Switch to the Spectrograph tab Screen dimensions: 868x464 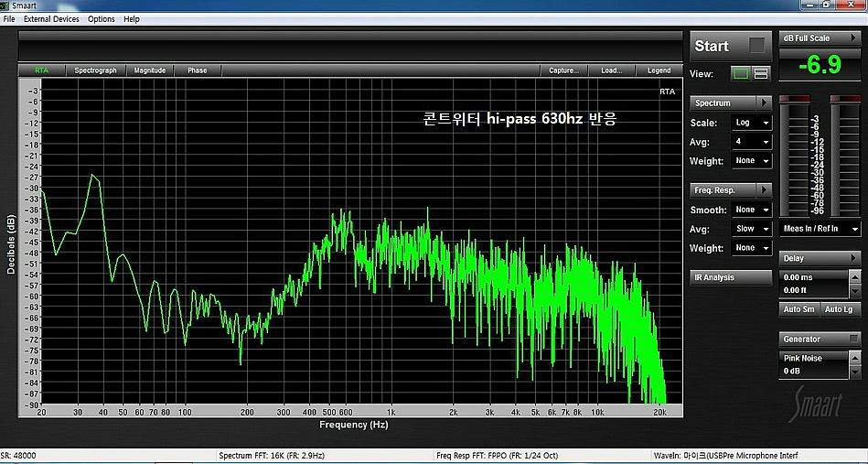pos(95,70)
